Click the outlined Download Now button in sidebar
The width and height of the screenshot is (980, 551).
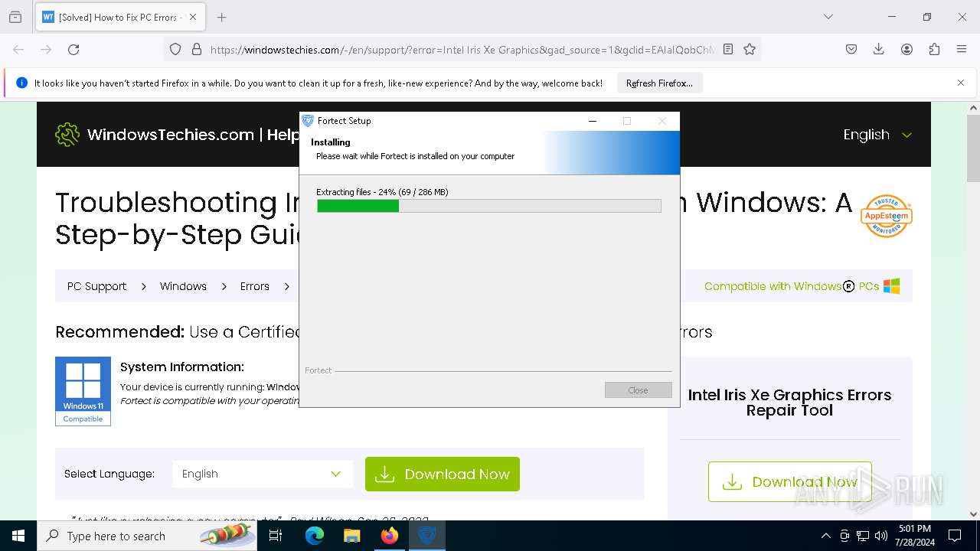[789, 481]
